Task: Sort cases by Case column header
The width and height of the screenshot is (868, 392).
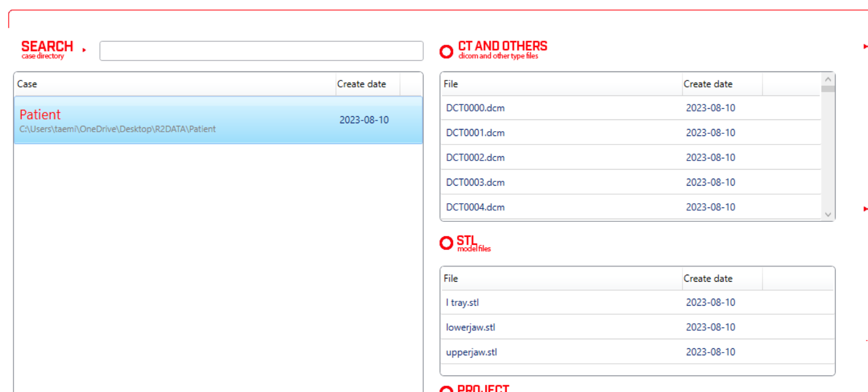Action: 175,84
